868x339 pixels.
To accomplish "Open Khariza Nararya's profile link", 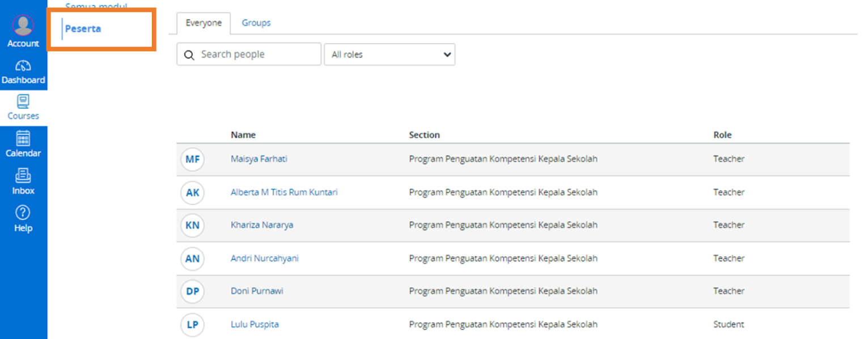I will (262, 225).
